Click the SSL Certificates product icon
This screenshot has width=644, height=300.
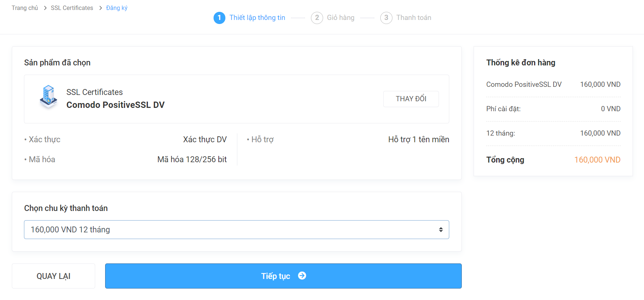pos(48,97)
